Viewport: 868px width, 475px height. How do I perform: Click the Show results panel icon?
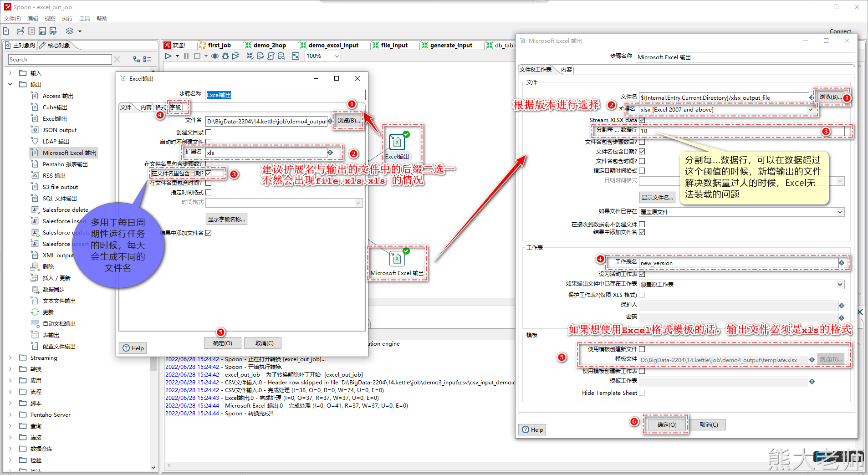click(x=296, y=56)
